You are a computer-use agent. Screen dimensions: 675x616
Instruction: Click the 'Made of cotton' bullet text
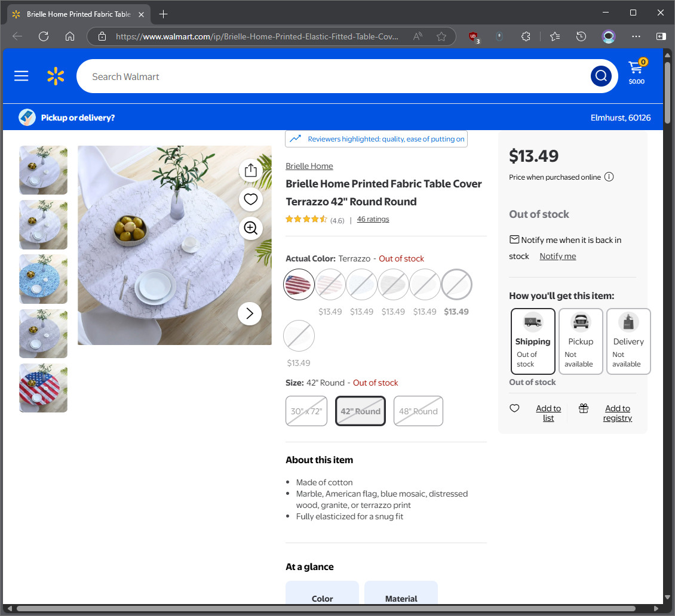click(x=324, y=482)
